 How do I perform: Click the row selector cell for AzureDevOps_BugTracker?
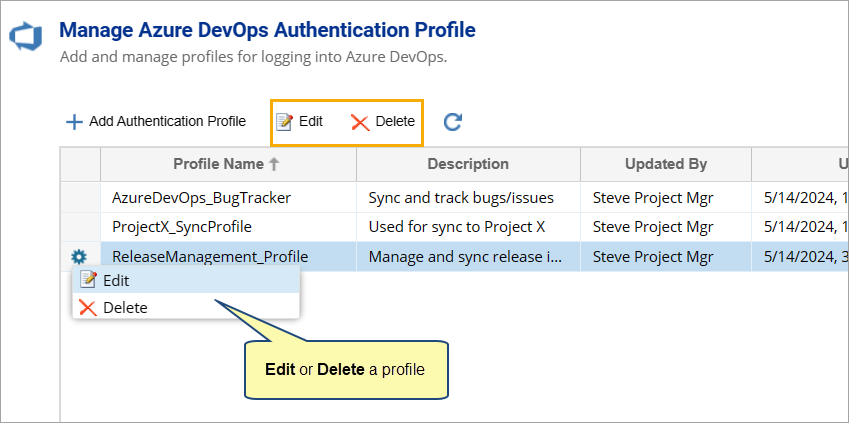point(80,198)
